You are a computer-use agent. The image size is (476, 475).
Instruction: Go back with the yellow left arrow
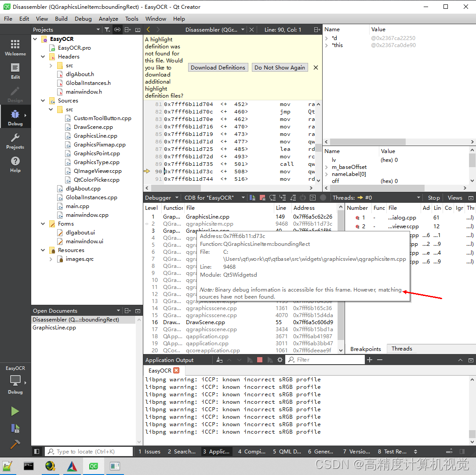148,29
